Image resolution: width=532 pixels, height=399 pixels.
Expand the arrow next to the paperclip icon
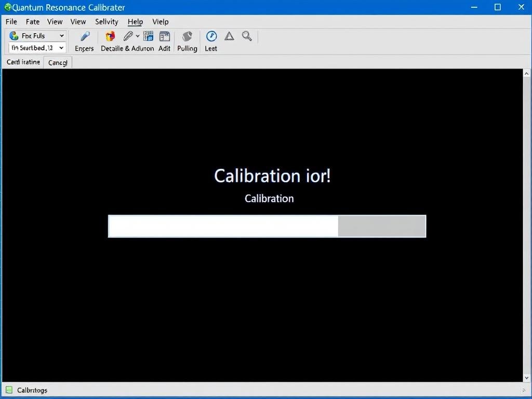[x=138, y=36]
